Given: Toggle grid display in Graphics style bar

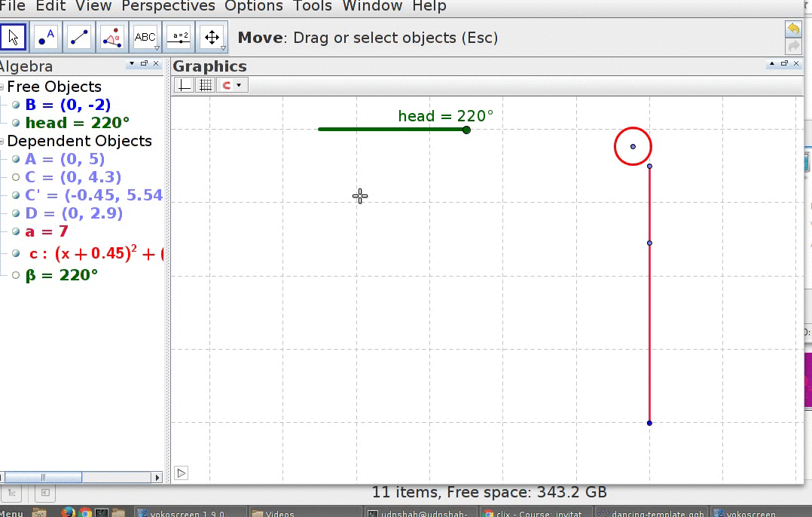Looking at the screenshot, I should pos(205,85).
